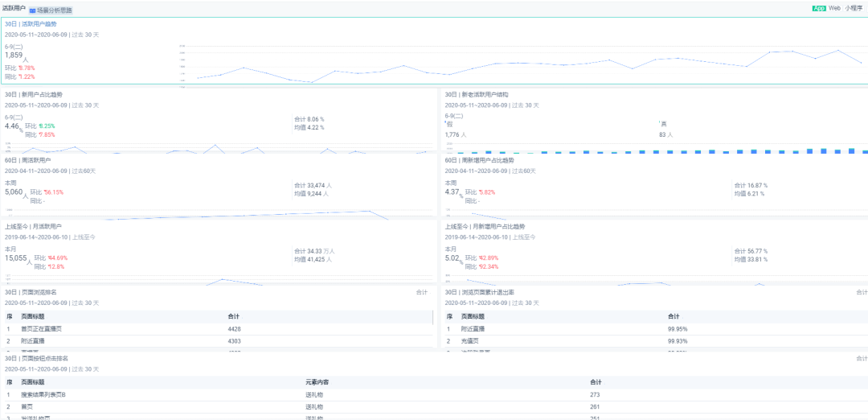Screen dimensions: 868x420
Task: Click the 假 legend entry
Action: pyautogui.click(x=449, y=124)
